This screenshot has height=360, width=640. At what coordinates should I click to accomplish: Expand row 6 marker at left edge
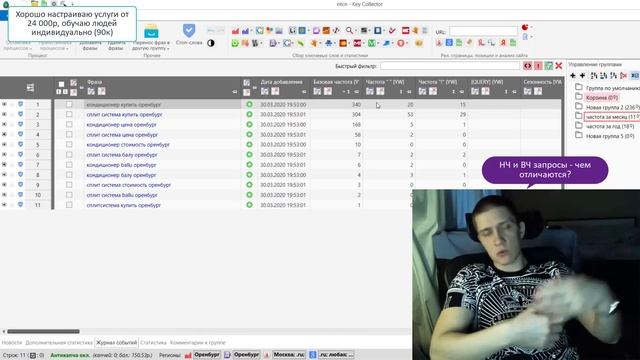coord(4,155)
